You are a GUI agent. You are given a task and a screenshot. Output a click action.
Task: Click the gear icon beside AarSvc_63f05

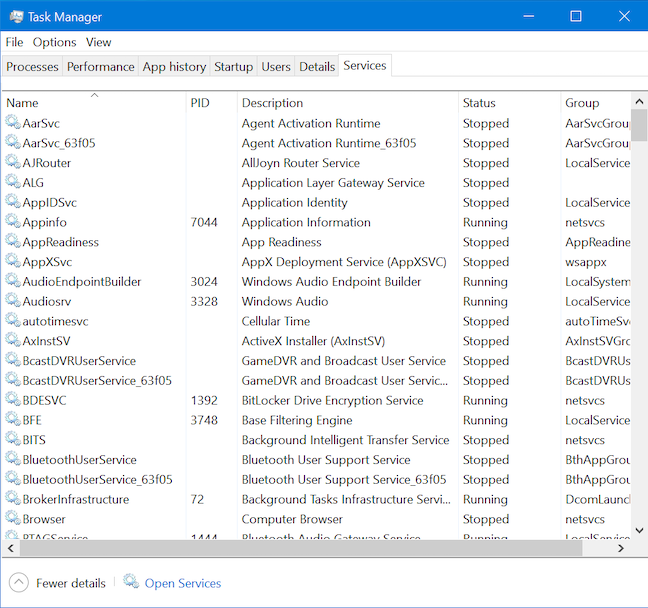13,142
